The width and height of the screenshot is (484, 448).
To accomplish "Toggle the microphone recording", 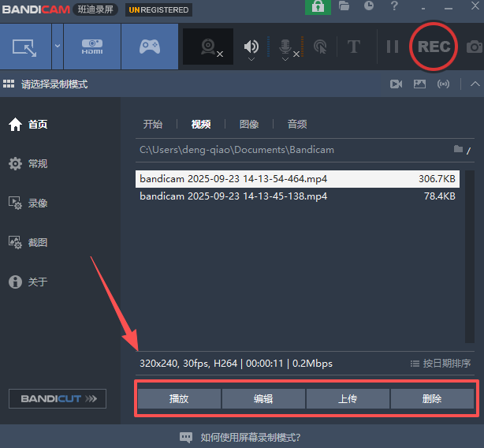I will (286, 47).
